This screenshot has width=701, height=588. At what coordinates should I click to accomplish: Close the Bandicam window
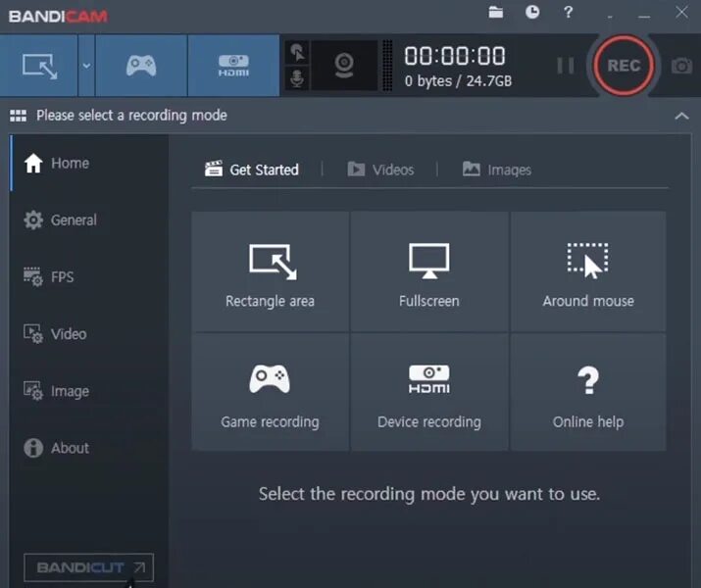[x=681, y=12]
